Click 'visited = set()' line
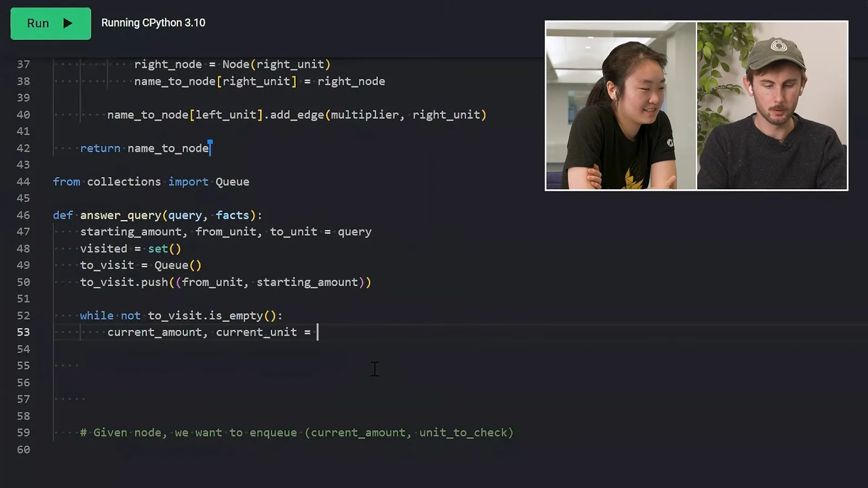The width and height of the screenshot is (868, 488). 130,249
